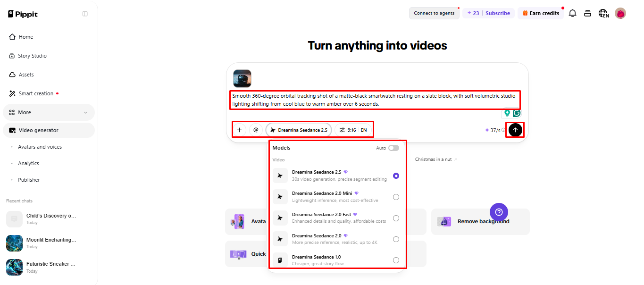Open recent chat Child's Discovery
The height and width of the screenshot is (285, 644).
[x=49, y=219]
